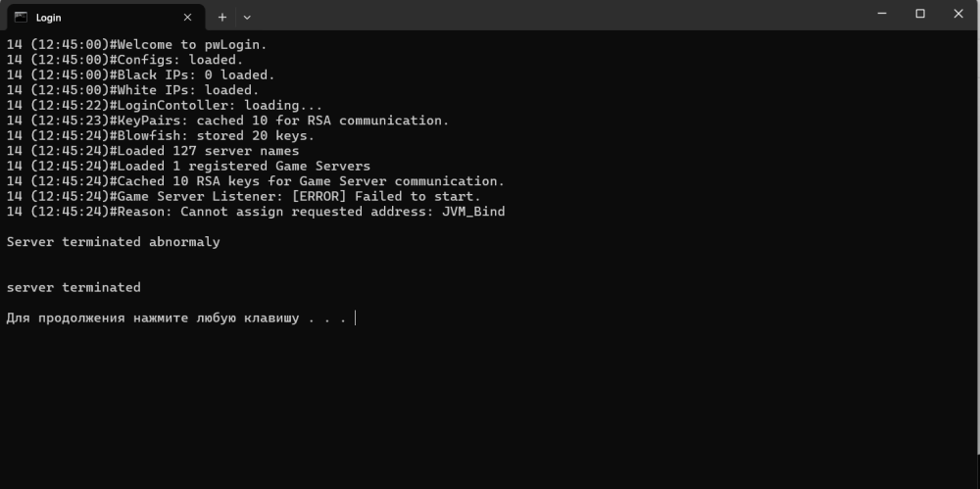The height and width of the screenshot is (489, 980).
Task: Click the Russian 'Для продолжения' prompt line
Action: click(176, 318)
